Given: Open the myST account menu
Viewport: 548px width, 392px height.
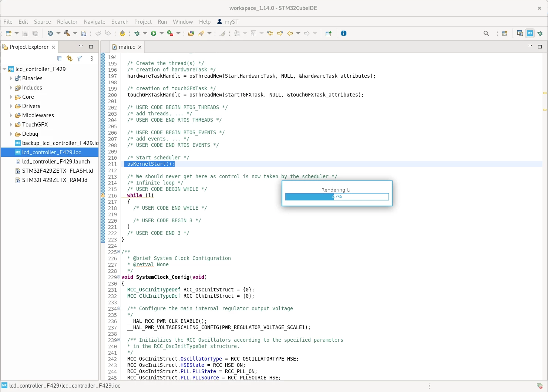Looking at the screenshot, I should point(228,22).
